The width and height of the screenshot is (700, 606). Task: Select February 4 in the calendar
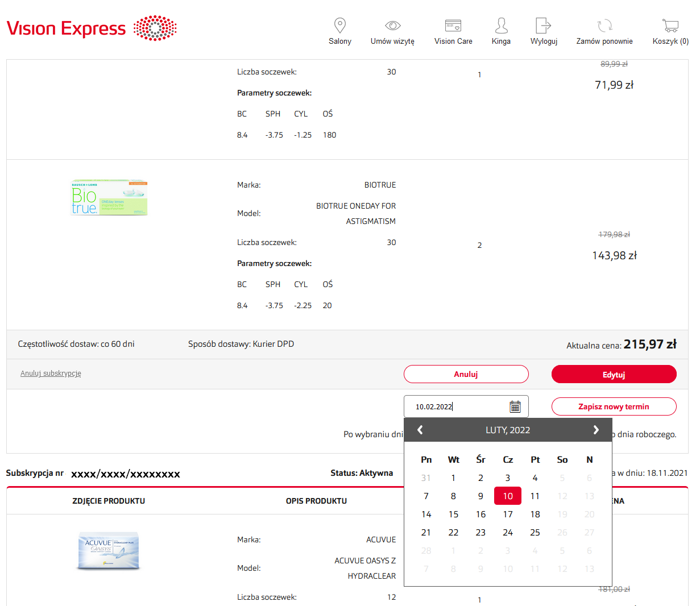(535, 478)
